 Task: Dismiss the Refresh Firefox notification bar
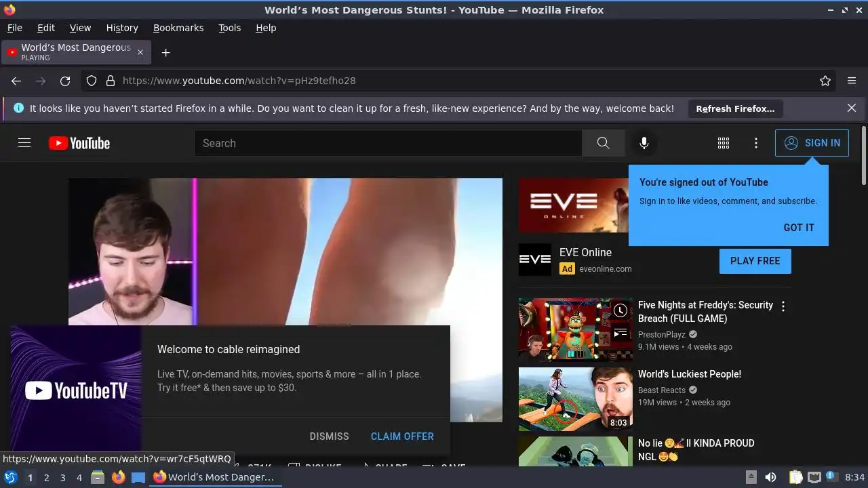click(852, 108)
